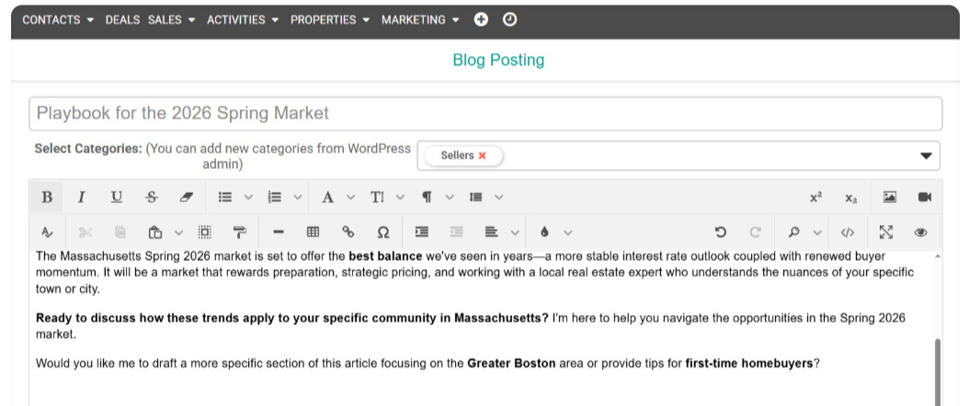This screenshot has width=980, height=406.
Task: Open the special characters omega icon
Action: tap(383, 232)
